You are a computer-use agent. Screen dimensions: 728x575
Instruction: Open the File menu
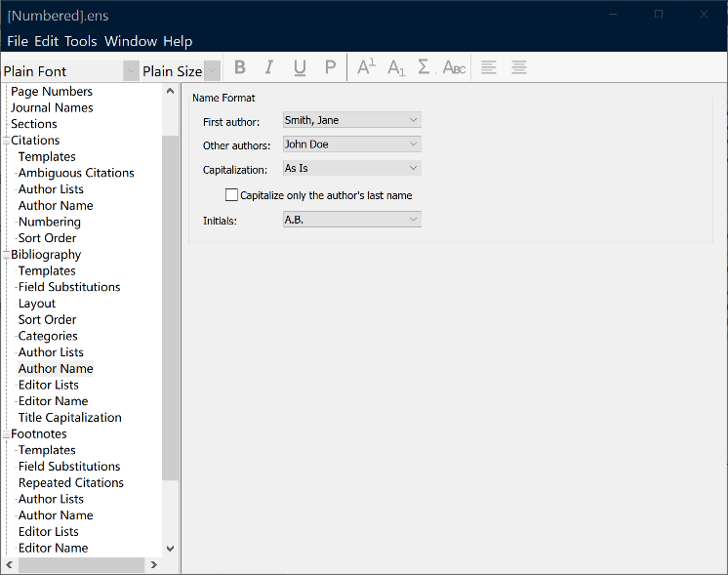tap(18, 41)
